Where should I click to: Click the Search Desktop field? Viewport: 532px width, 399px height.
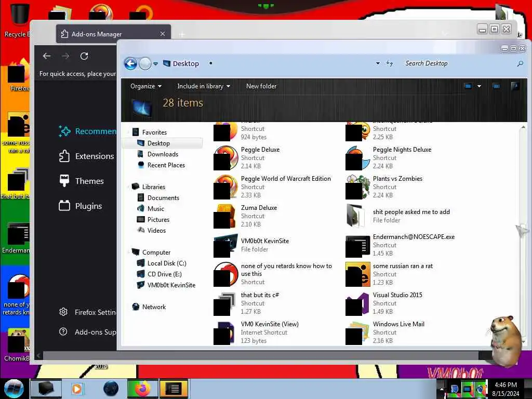tap(458, 63)
